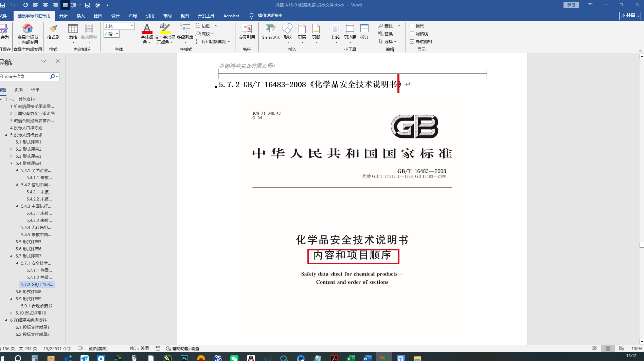
Task: Select the 格式刷 format painter
Action: pos(53,32)
